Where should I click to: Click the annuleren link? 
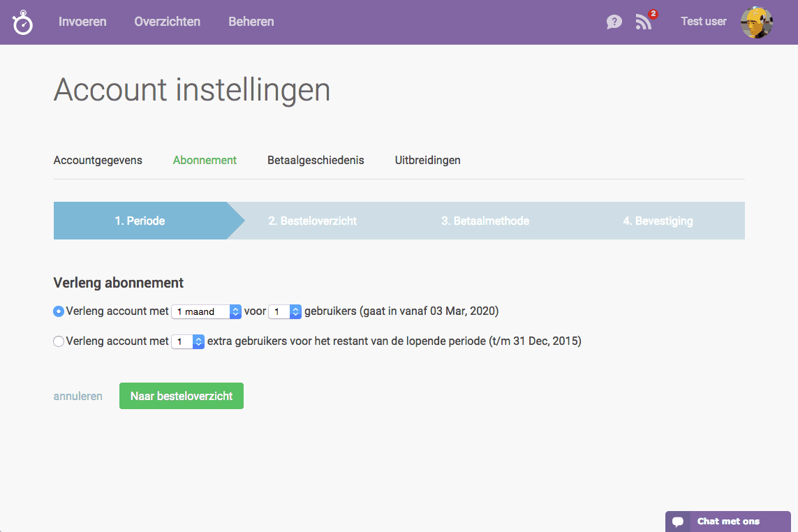tap(78, 396)
